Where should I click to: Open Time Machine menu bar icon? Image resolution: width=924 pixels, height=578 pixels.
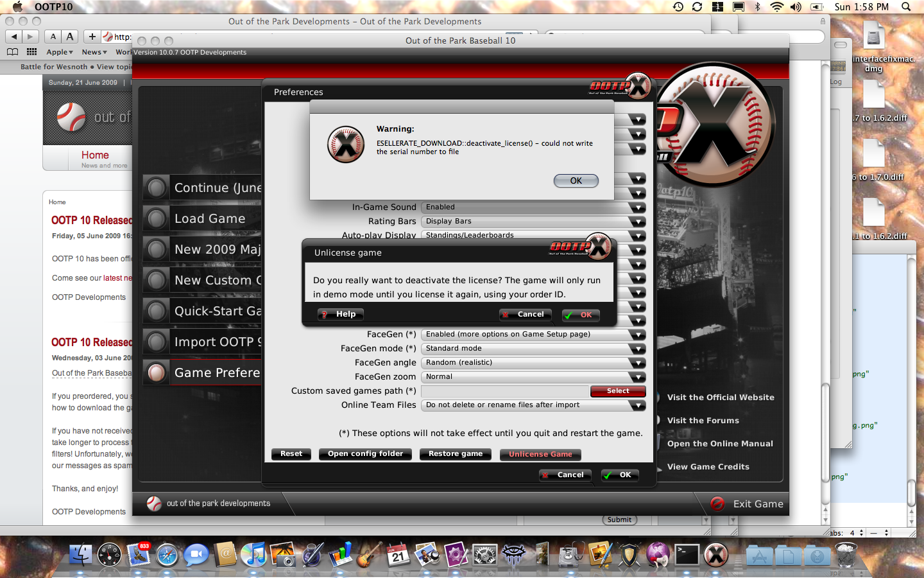click(678, 6)
